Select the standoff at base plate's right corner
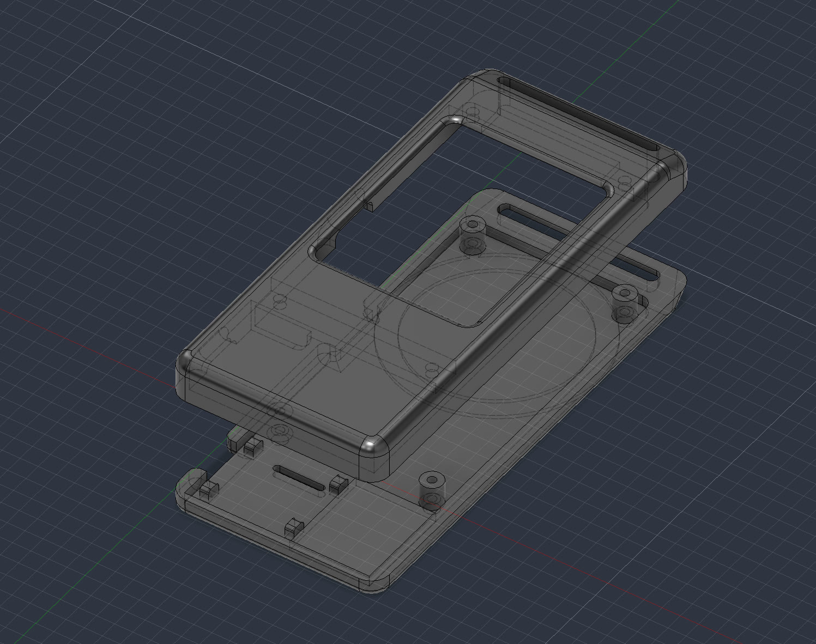 625,303
